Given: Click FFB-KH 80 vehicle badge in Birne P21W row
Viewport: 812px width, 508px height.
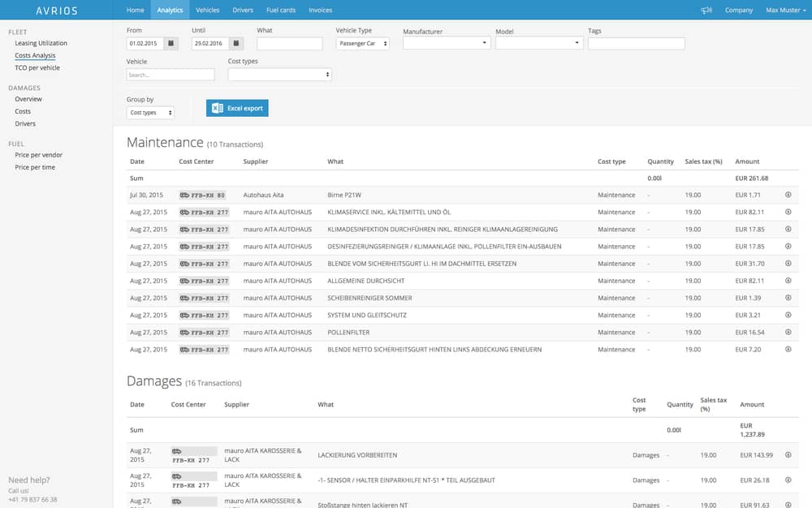Looking at the screenshot, I should (x=202, y=195).
